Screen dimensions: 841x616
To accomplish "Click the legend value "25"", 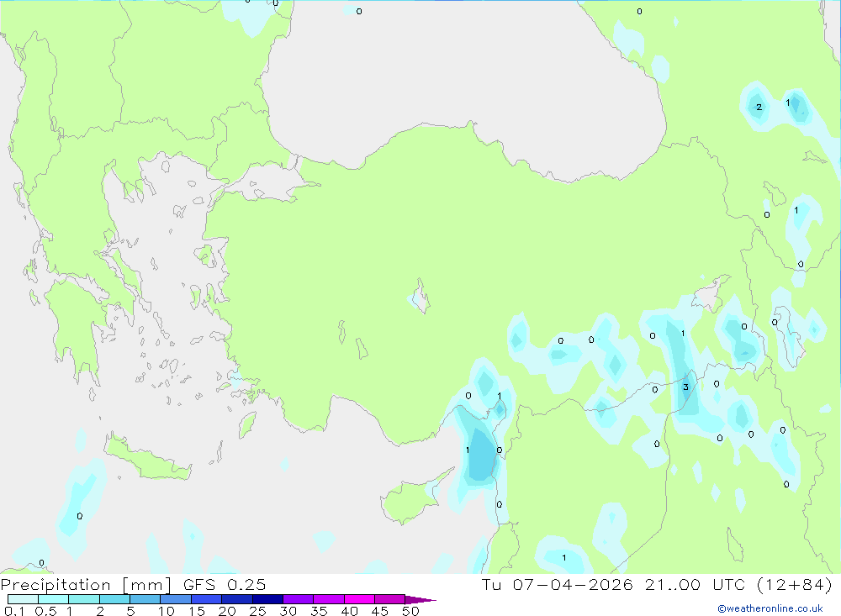I will 257,611.
